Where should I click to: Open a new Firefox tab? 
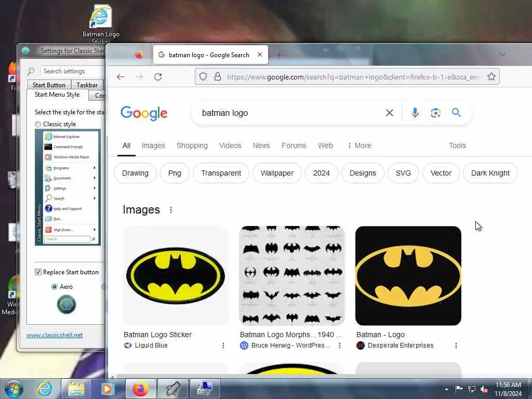pos(279,55)
